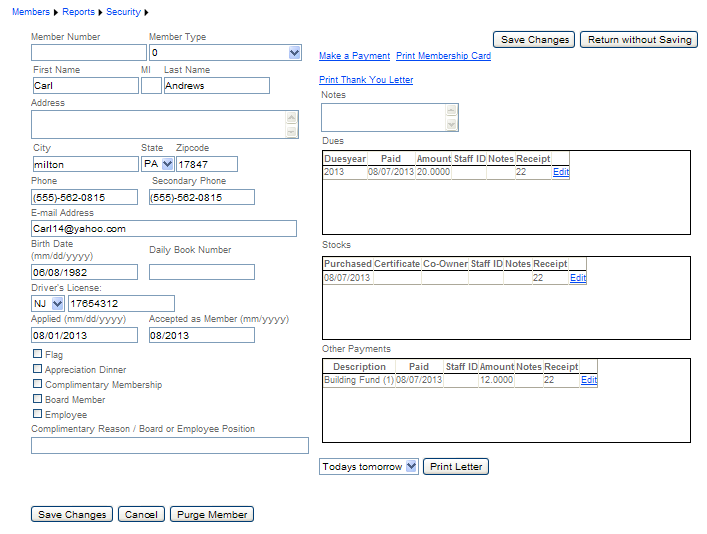This screenshot has width=707, height=534.
Task: Mark member as Board Member
Action: (x=37, y=399)
